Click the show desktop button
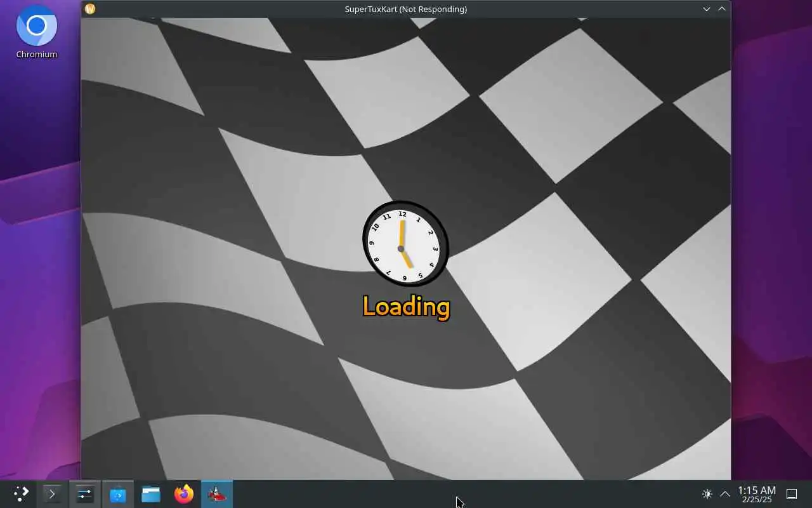This screenshot has width=812, height=508. click(792, 494)
